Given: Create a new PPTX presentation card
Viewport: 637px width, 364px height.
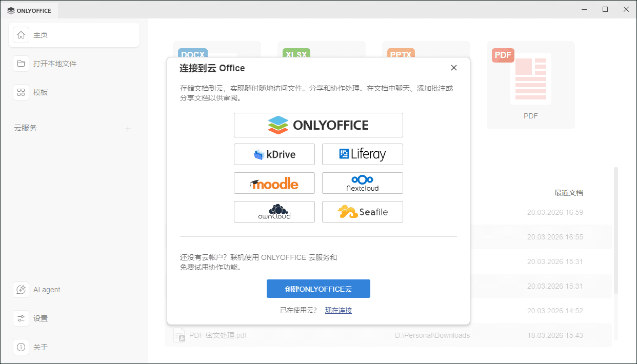Looking at the screenshot, I should (x=426, y=49).
